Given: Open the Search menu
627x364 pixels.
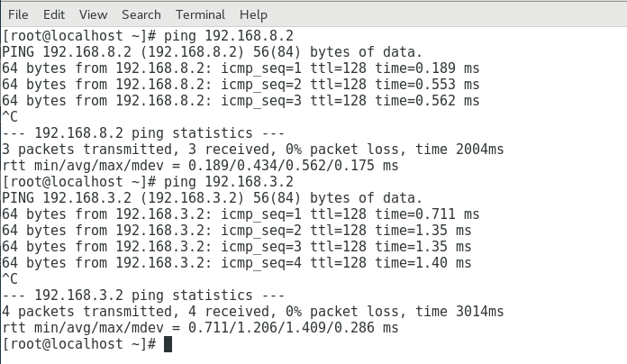Looking at the screenshot, I should click(x=141, y=14).
